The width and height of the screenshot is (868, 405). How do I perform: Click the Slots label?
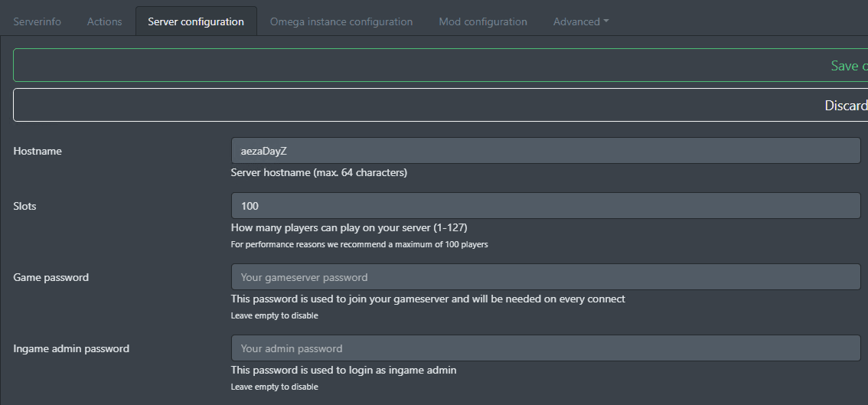pyautogui.click(x=24, y=206)
